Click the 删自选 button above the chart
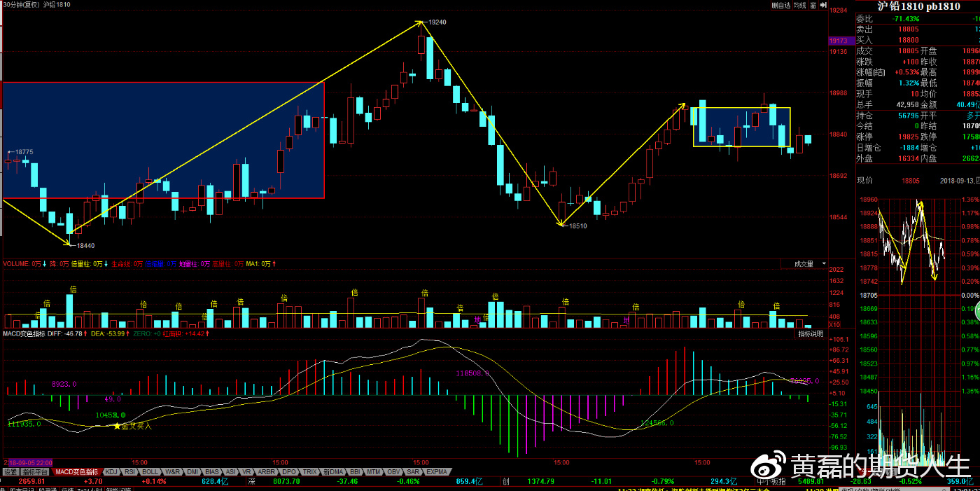The height and width of the screenshot is (491, 980). pos(780,6)
